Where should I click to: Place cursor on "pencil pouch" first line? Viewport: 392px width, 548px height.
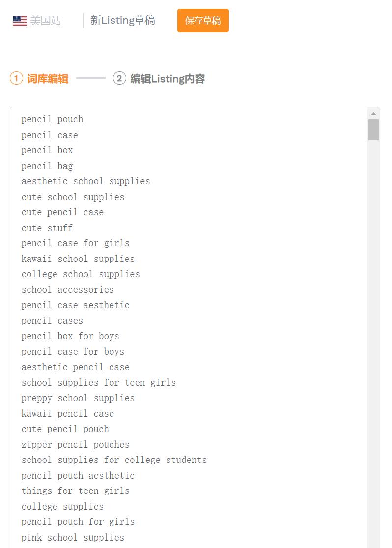click(x=52, y=119)
